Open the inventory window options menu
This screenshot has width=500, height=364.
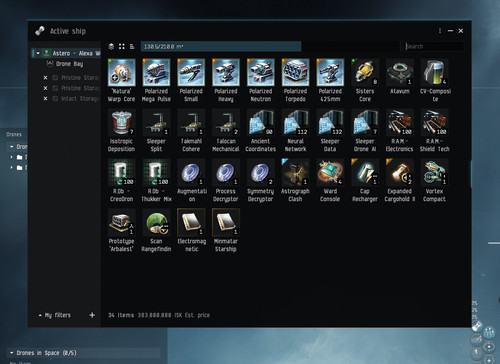point(440,31)
